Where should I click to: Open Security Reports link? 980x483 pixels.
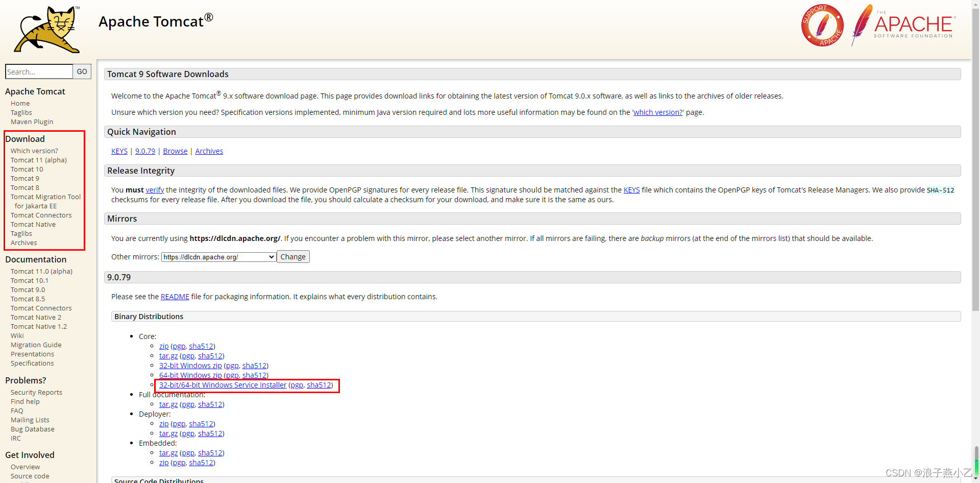point(36,392)
